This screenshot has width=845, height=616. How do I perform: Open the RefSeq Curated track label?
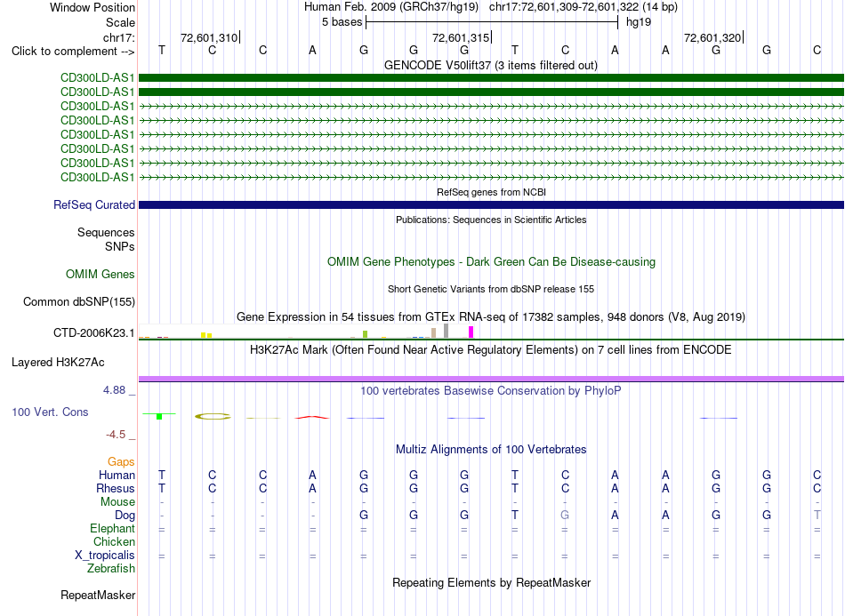pos(94,204)
